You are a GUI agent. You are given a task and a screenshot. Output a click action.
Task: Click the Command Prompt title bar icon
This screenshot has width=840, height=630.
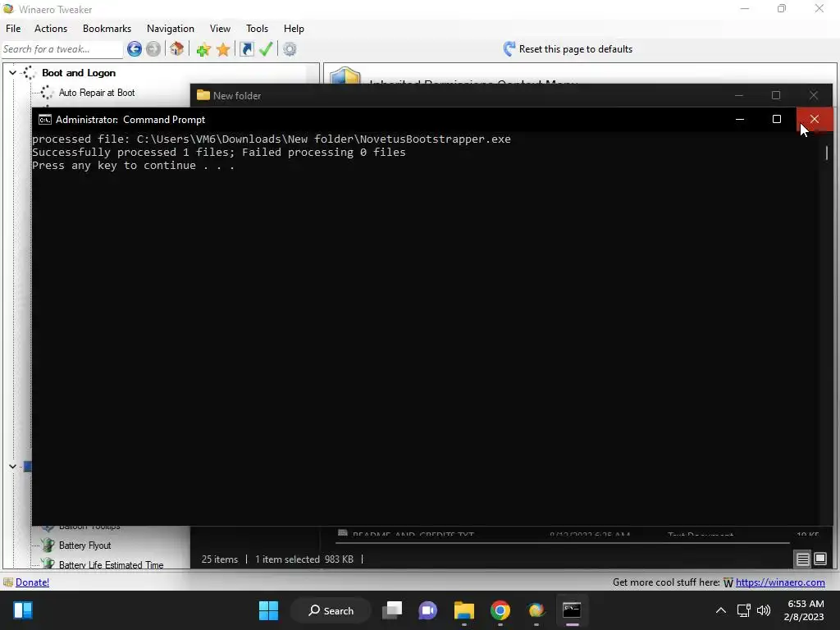coord(45,120)
